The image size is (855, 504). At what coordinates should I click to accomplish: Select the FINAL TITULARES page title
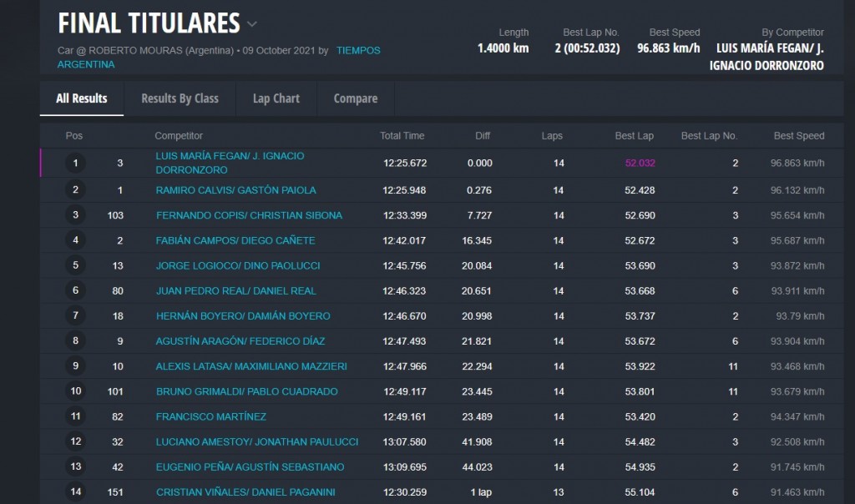pyautogui.click(x=149, y=23)
